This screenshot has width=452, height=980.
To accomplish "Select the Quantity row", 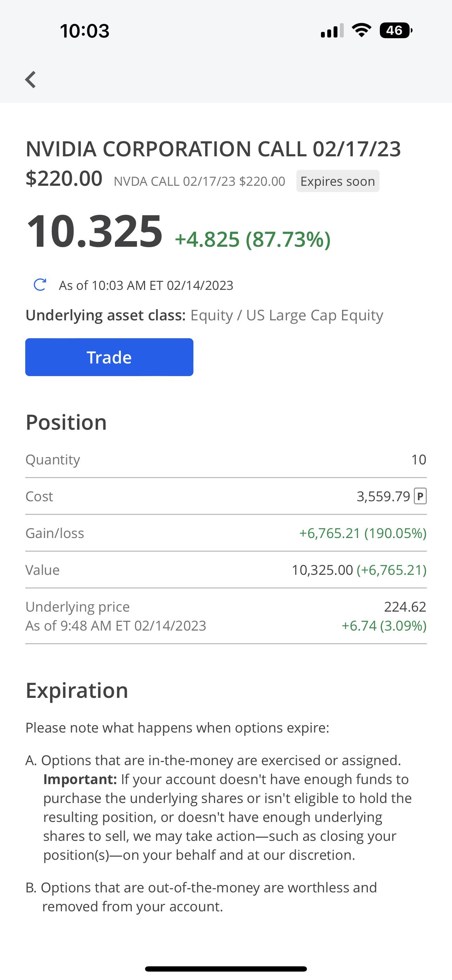I will click(x=226, y=460).
